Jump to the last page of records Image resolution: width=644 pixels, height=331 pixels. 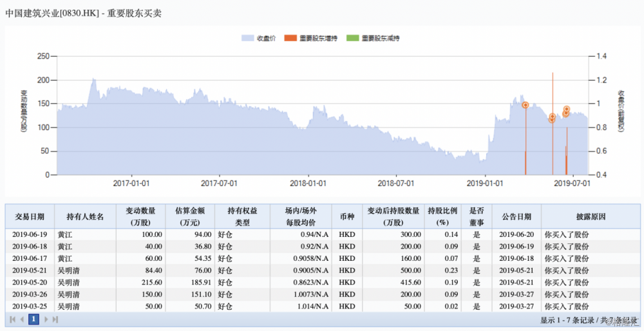pyautogui.click(x=55, y=319)
